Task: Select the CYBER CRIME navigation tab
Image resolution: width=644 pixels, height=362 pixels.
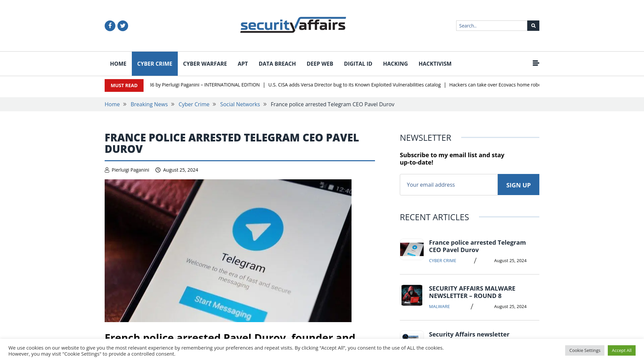Action: click(x=155, y=64)
